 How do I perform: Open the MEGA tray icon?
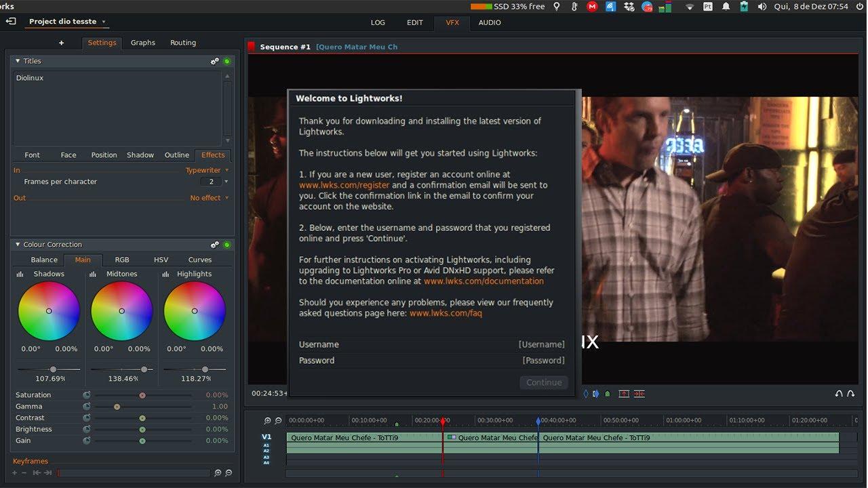tap(592, 6)
